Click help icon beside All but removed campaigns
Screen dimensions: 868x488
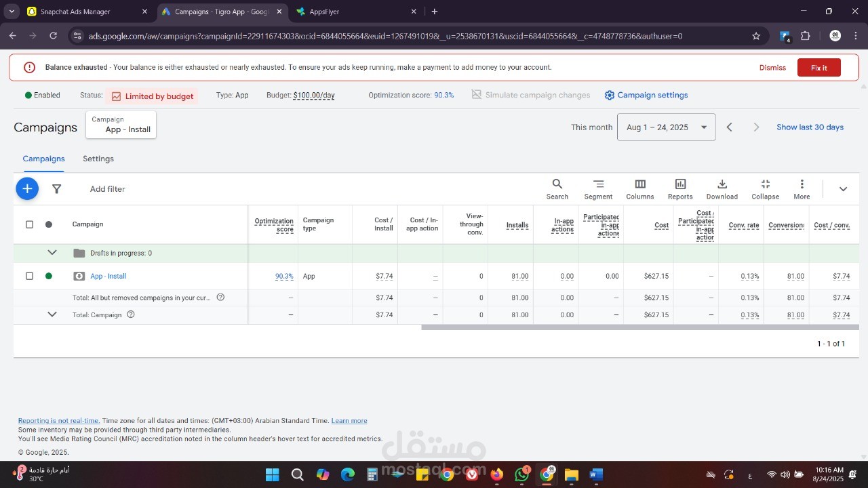[x=220, y=298]
